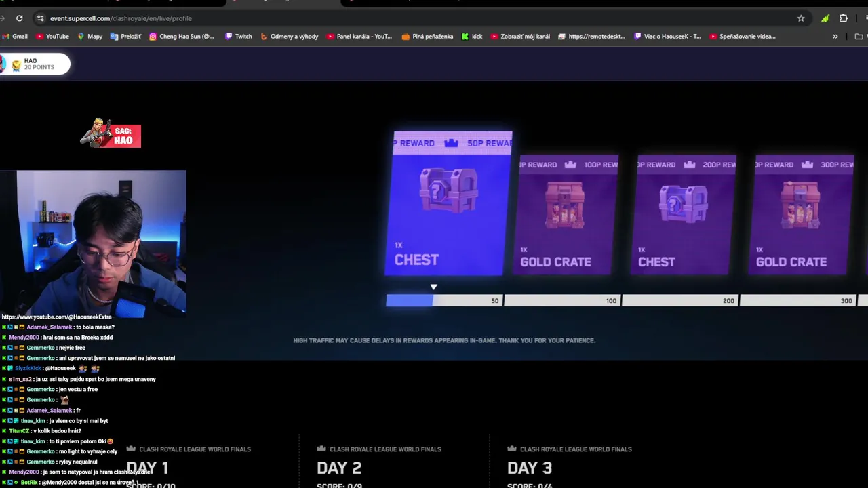Image resolution: width=868 pixels, height=488 pixels.
Task: Open the Plná peňaženka bookmark
Action: click(x=428, y=37)
